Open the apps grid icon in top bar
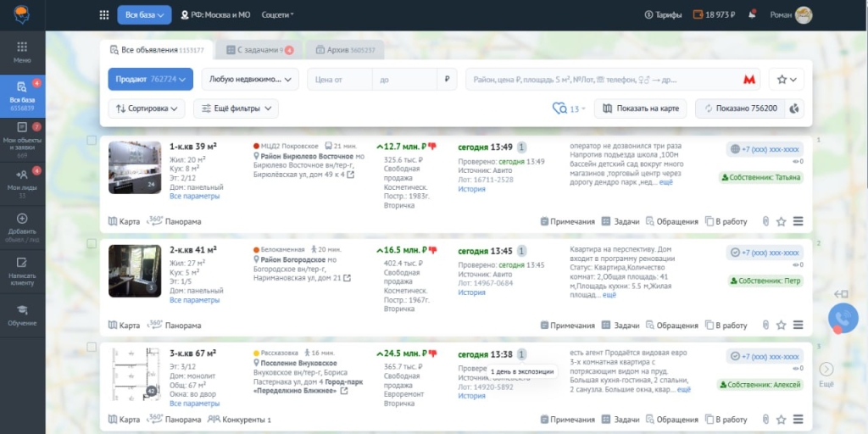Screen dimensions: 868x434 pos(104,15)
